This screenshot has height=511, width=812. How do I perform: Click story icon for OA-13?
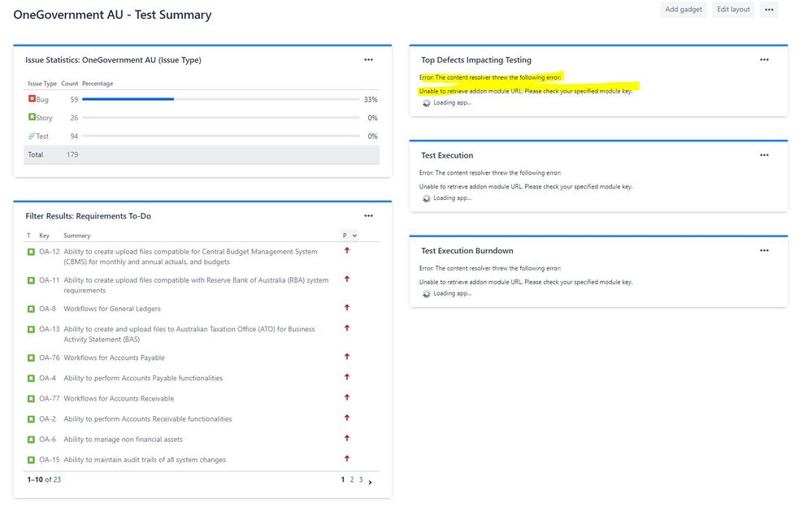pyautogui.click(x=31, y=329)
